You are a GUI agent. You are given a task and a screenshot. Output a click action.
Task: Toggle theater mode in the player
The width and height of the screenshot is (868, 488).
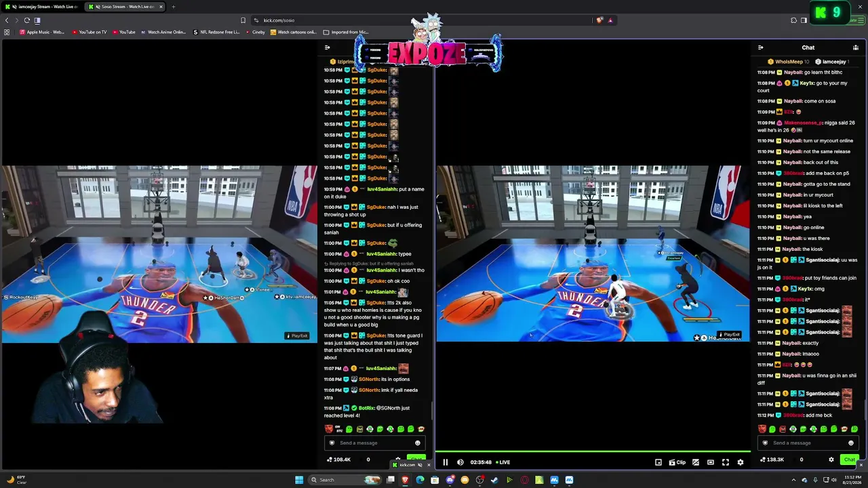711,462
